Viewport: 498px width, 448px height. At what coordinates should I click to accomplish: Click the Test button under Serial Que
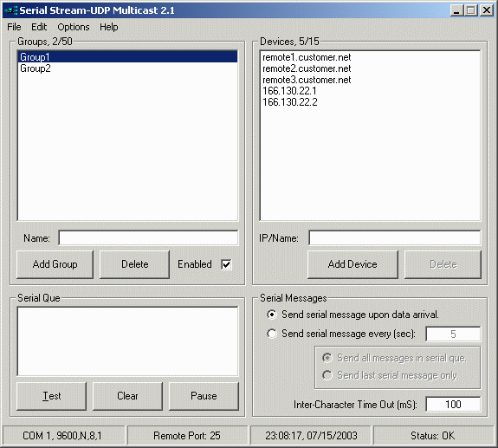(51, 396)
